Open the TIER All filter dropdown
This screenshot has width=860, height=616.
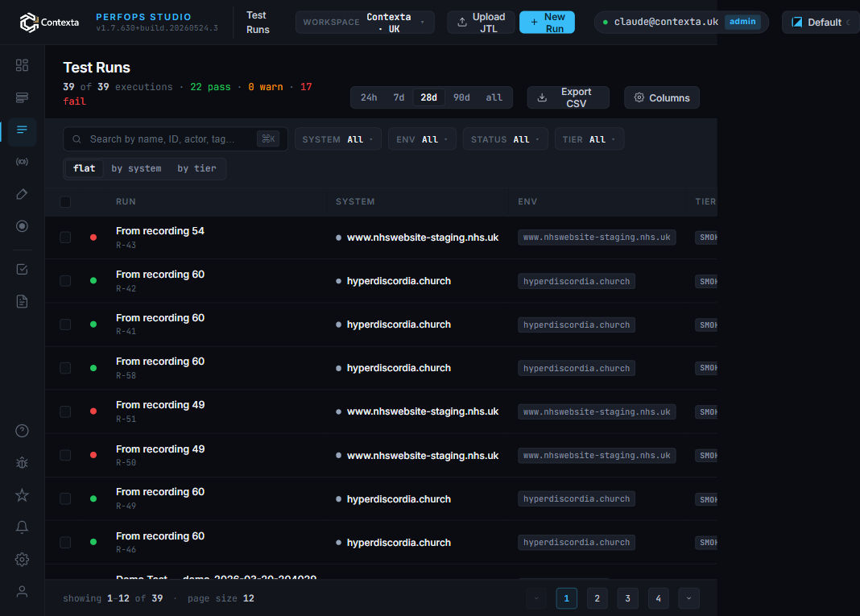coord(589,139)
